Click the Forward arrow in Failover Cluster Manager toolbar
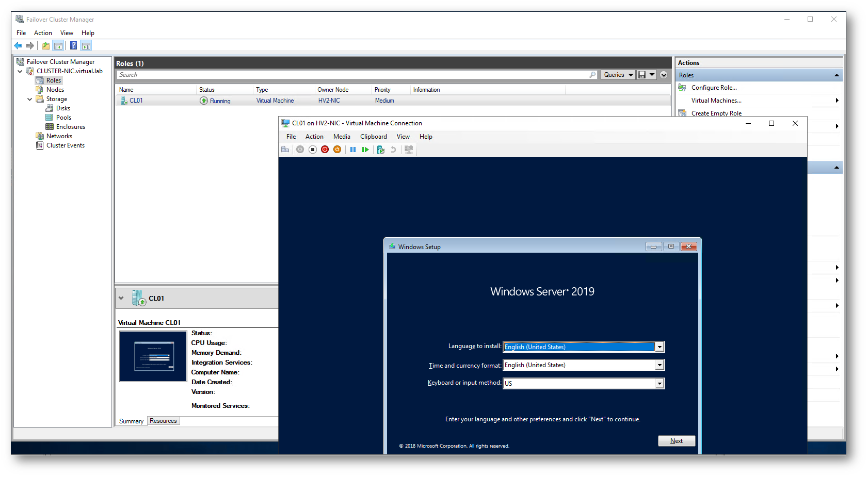This screenshot has height=477, width=868. point(30,46)
